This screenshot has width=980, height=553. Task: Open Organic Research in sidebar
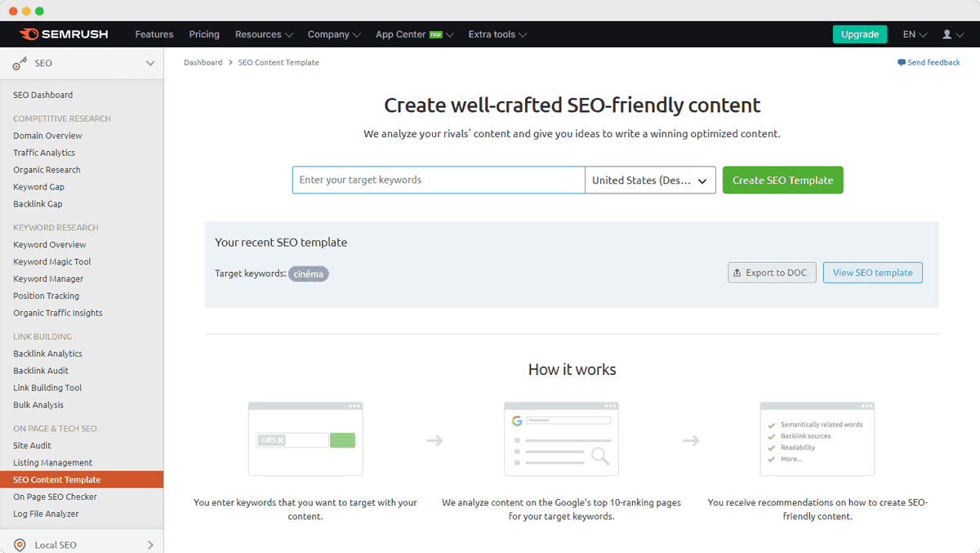tap(47, 170)
